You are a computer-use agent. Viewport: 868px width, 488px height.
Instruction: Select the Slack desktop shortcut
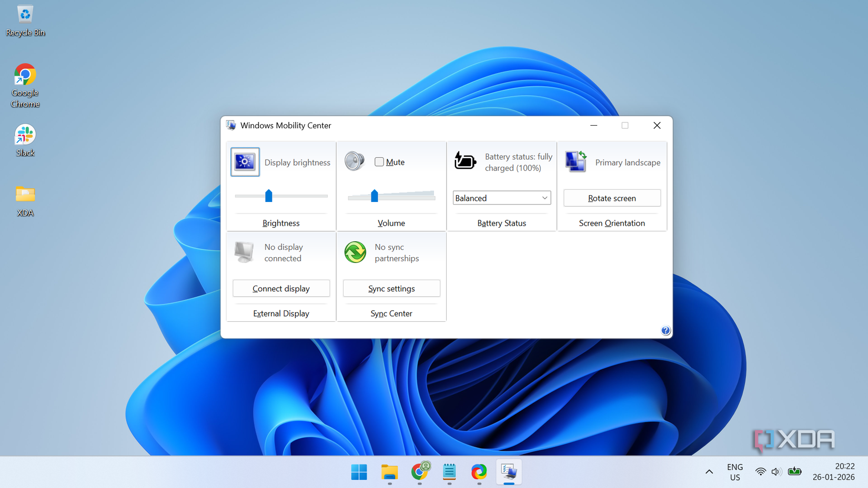25,140
